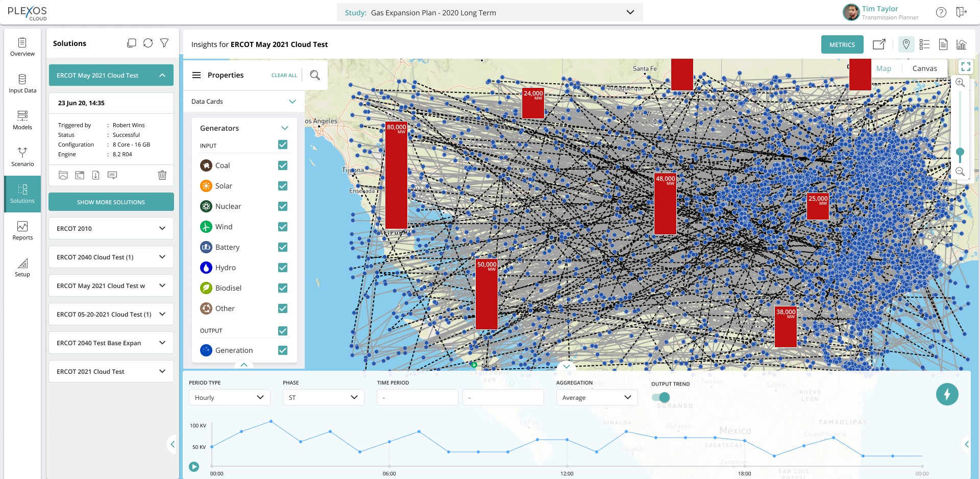Search properties with magnifier icon
This screenshot has height=479, width=980.
315,75
